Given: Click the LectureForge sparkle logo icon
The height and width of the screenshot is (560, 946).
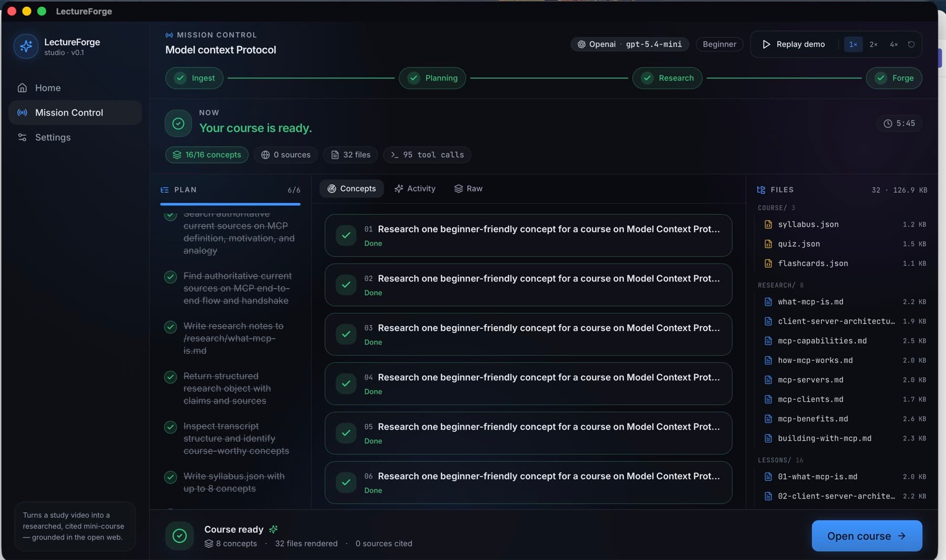Looking at the screenshot, I should [x=26, y=46].
